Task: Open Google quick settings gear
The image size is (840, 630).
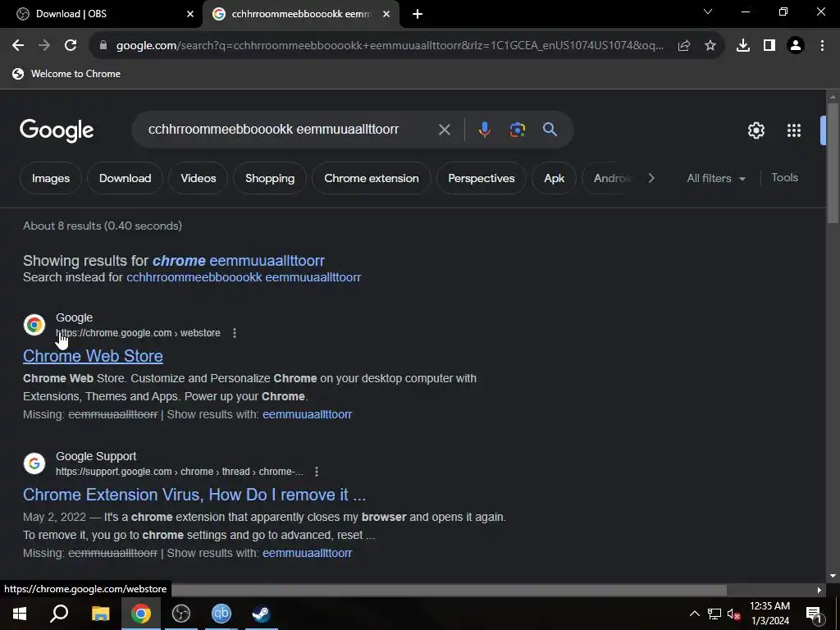Action: 756,130
